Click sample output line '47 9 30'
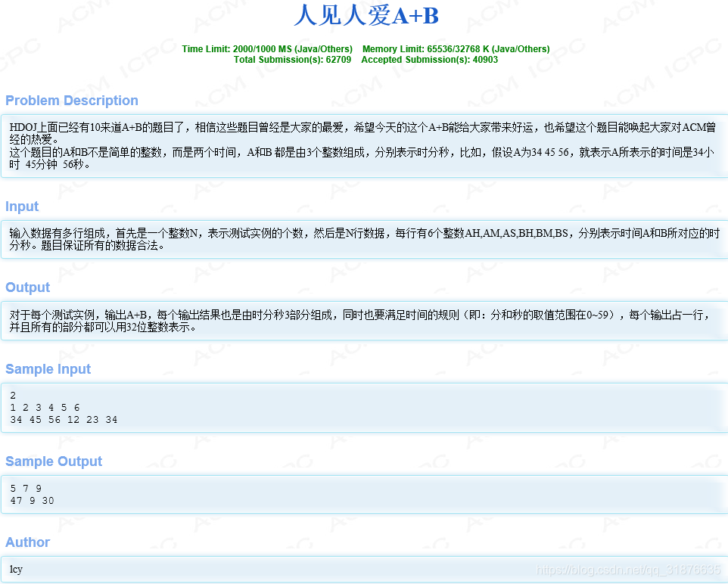The image size is (728, 584). [32, 501]
